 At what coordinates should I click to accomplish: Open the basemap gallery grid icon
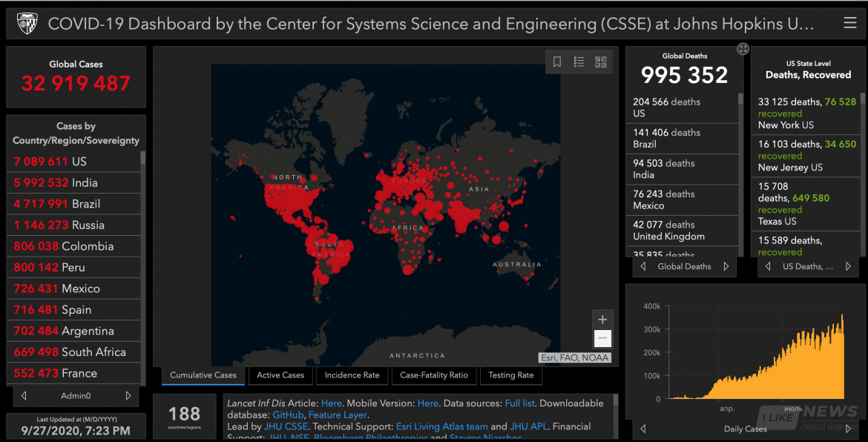tap(600, 62)
